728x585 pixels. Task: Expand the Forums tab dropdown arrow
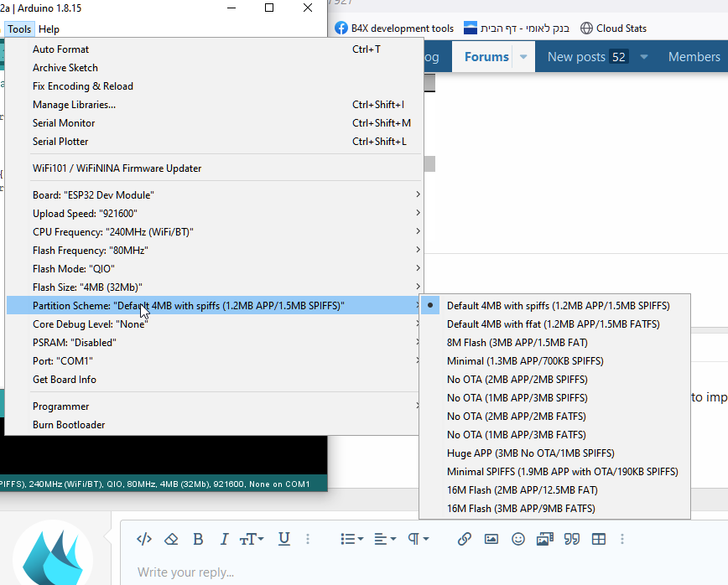pyautogui.click(x=523, y=57)
